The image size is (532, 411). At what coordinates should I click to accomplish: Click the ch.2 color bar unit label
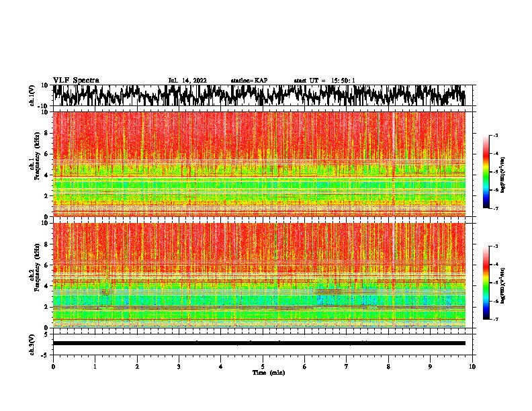pyautogui.click(x=503, y=285)
